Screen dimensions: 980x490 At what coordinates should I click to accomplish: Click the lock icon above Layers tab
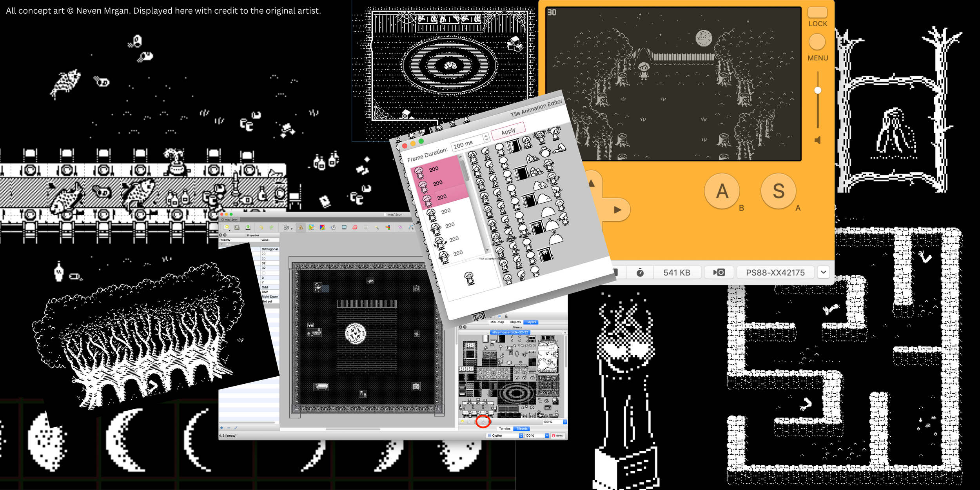tap(506, 316)
